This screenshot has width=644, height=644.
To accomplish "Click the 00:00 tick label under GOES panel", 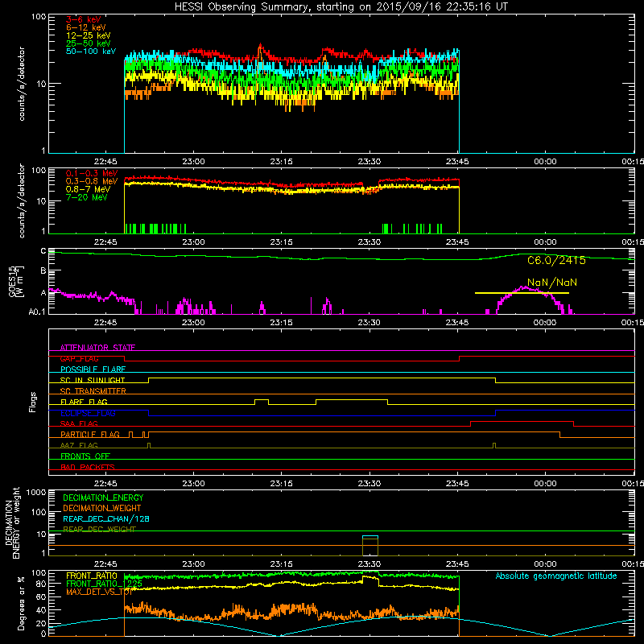I will coord(545,323).
